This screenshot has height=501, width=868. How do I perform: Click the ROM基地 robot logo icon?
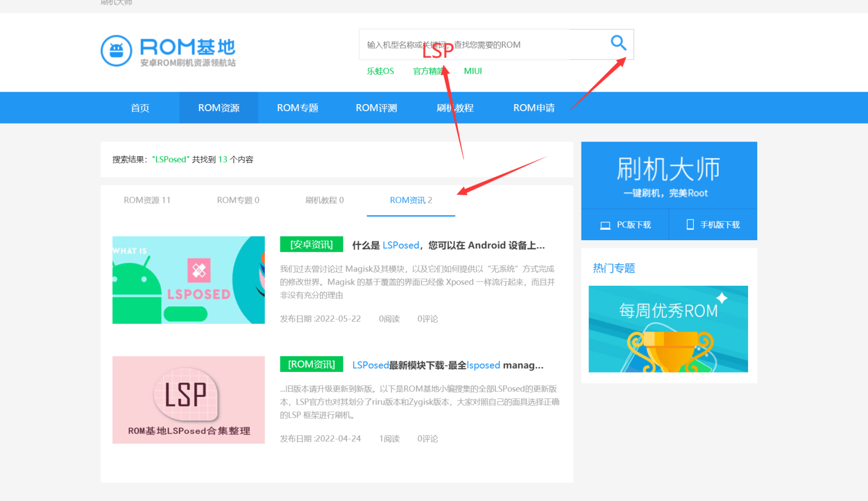(x=117, y=51)
